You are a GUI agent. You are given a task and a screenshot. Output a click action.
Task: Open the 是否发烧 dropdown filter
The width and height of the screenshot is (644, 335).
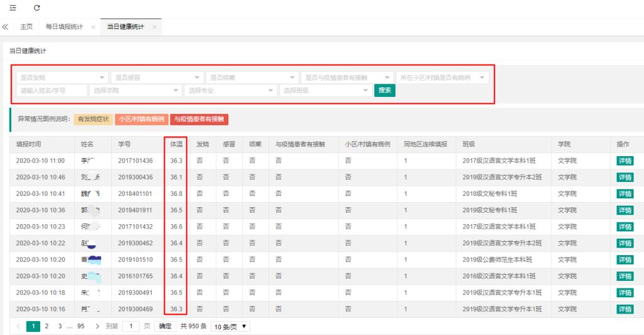61,77
